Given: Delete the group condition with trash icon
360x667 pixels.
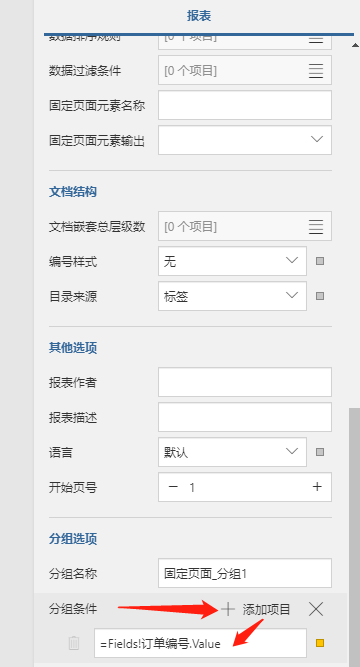Looking at the screenshot, I should [74, 643].
